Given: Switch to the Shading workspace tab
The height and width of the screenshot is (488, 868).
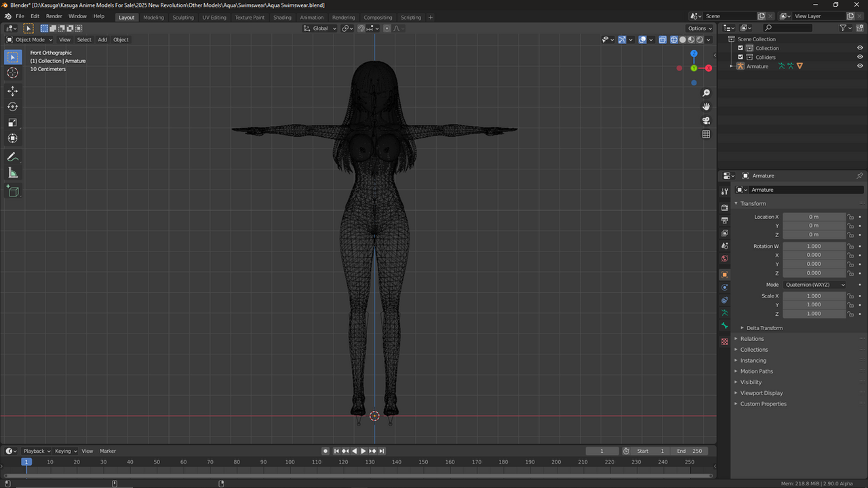Looking at the screenshot, I should coord(282,17).
